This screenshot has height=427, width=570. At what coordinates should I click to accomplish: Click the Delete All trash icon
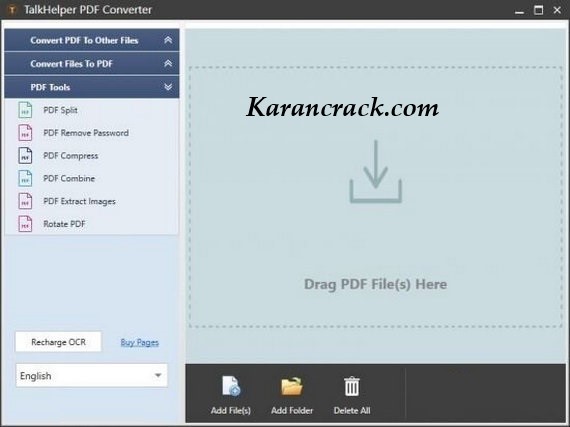pos(352,386)
